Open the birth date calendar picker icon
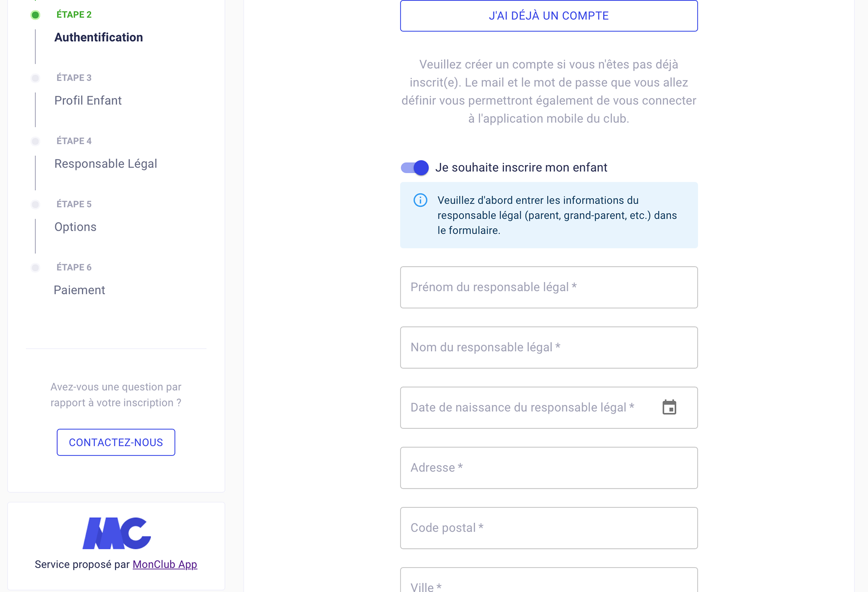This screenshot has height=592, width=868. pos(669,407)
